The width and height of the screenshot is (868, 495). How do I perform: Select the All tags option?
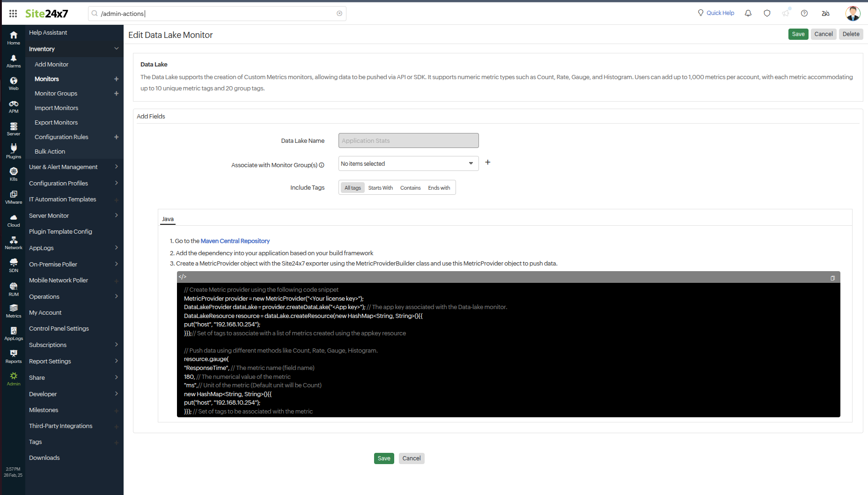(x=352, y=187)
